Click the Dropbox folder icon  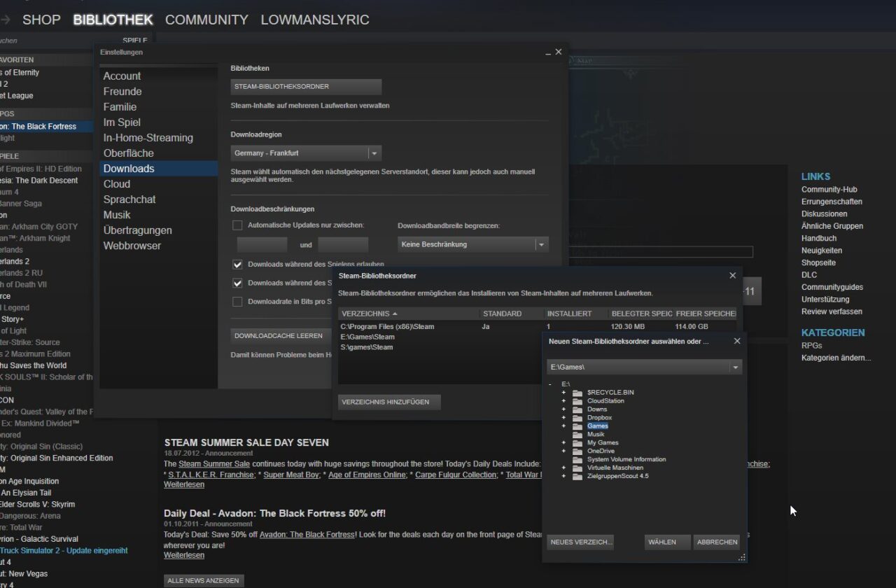(x=577, y=418)
